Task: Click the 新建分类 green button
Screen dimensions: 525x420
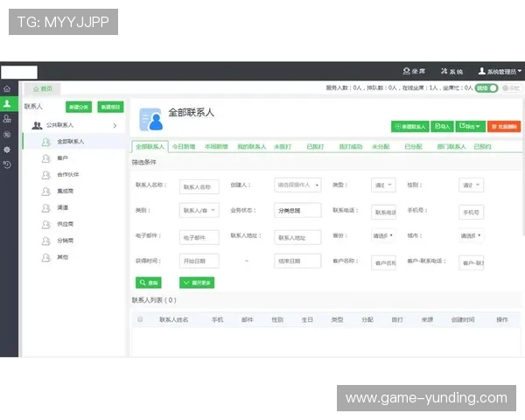Action: [x=79, y=107]
